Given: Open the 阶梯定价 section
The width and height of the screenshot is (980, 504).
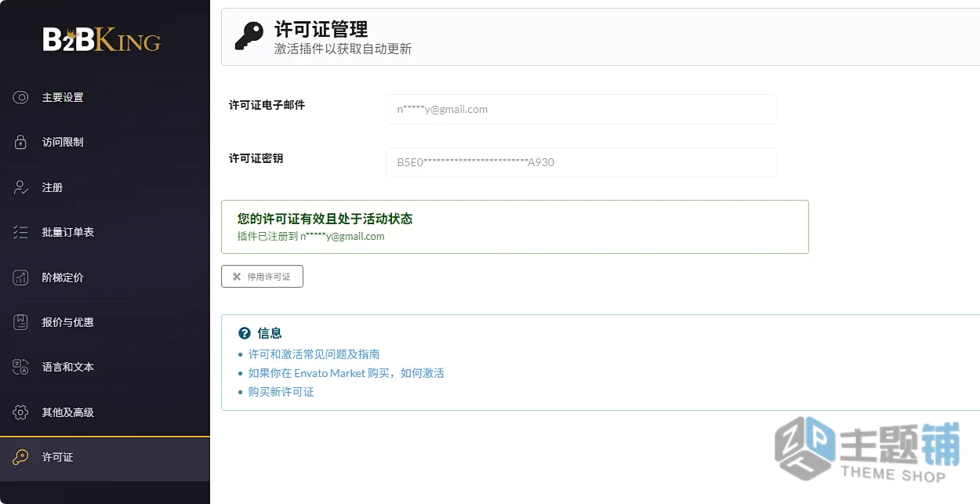Looking at the screenshot, I should click(105, 277).
